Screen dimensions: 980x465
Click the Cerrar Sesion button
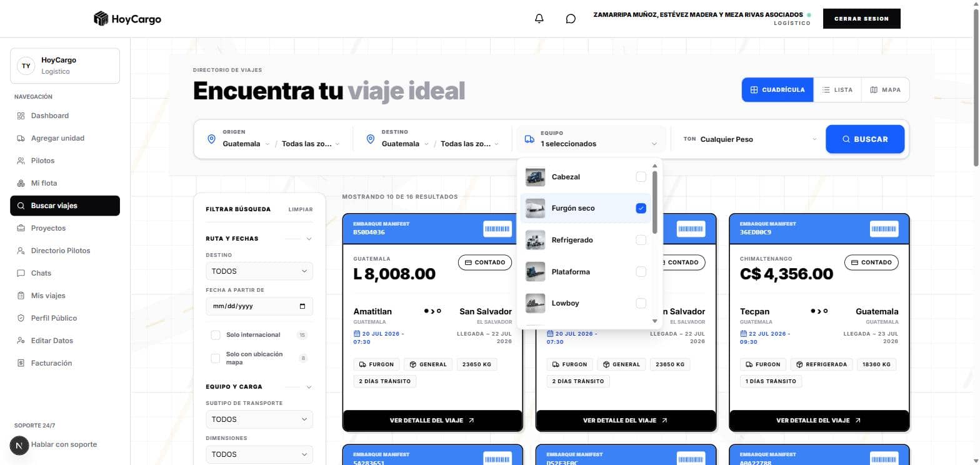tap(861, 19)
